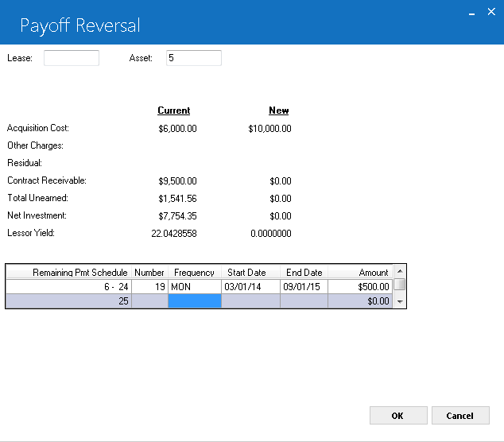Viewport: 504px width, 442px height.
Task: Confirm with the OK button
Action: coord(398,415)
